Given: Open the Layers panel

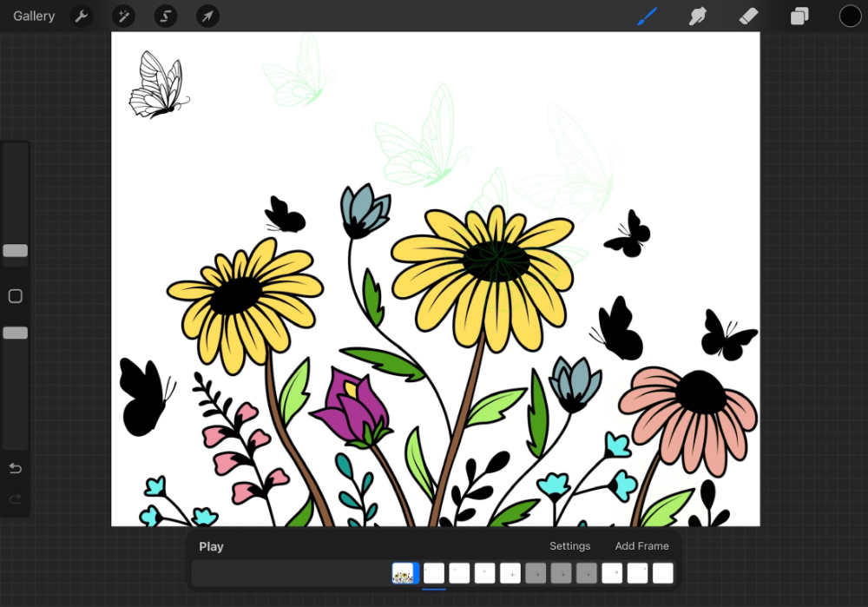Looking at the screenshot, I should (x=799, y=16).
